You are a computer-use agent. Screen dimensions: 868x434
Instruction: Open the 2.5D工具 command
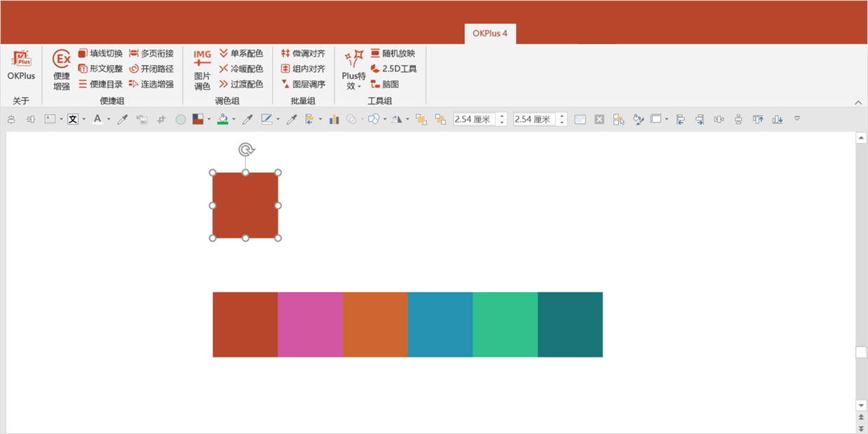click(x=393, y=69)
